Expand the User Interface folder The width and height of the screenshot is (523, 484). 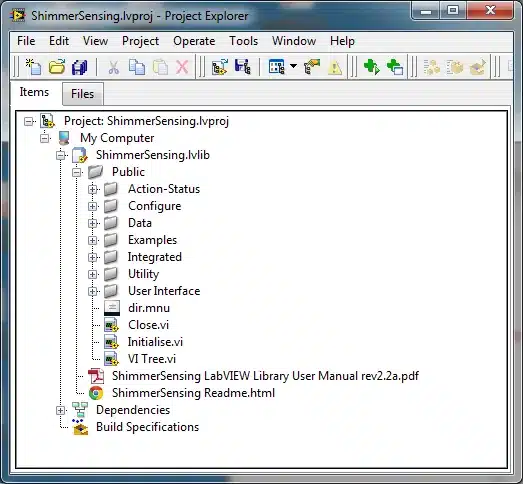coord(92,291)
